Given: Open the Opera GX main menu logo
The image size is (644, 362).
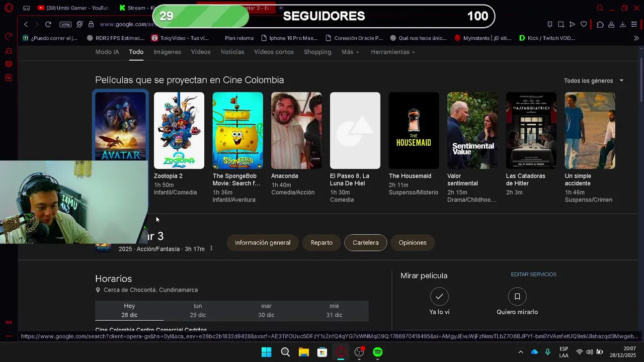Looking at the screenshot, I should pyautogui.click(x=9, y=8).
